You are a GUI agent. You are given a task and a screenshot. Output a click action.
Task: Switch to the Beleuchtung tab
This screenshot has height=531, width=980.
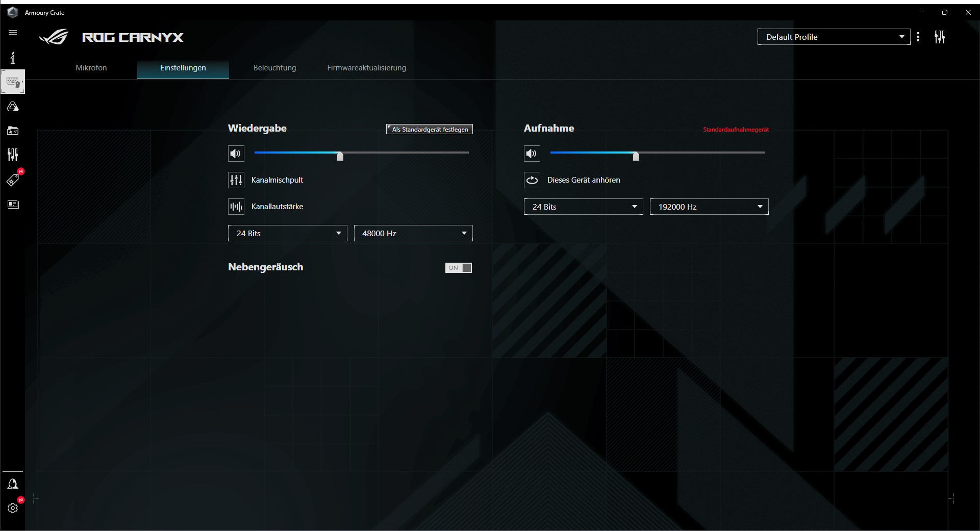click(274, 68)
